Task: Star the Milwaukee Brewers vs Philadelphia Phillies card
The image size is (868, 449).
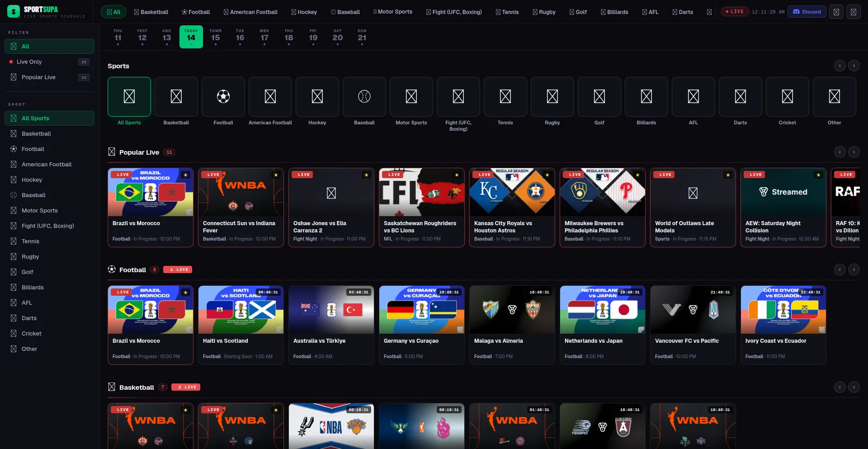Action: [x=637, y=175]
